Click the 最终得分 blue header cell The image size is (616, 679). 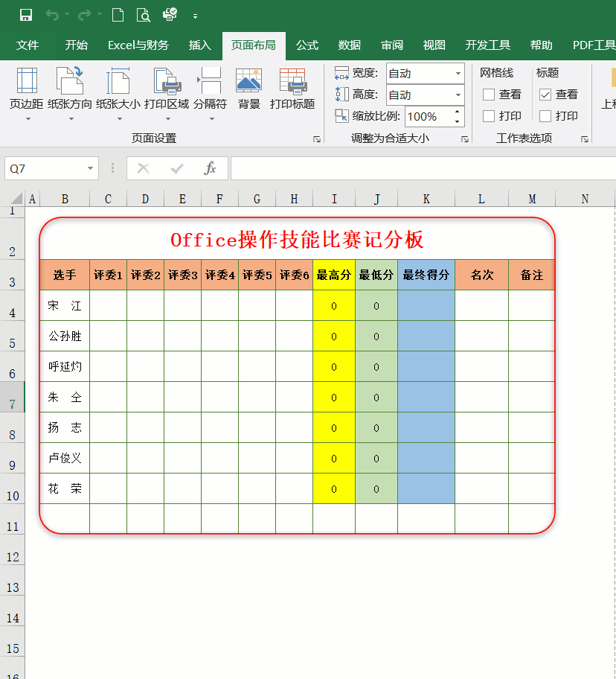pos(426,275)
